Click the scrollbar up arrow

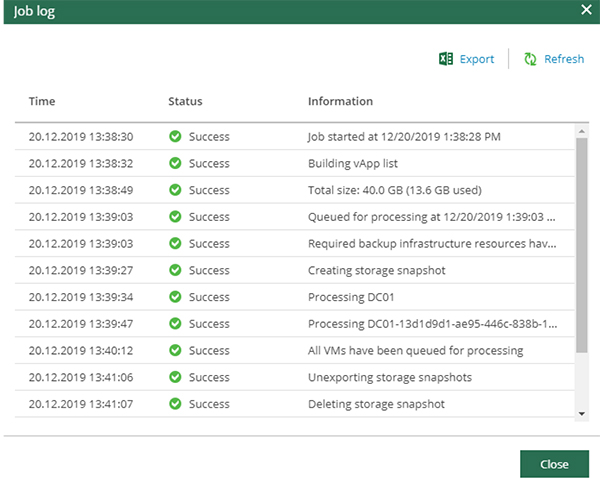pos(582,129)
